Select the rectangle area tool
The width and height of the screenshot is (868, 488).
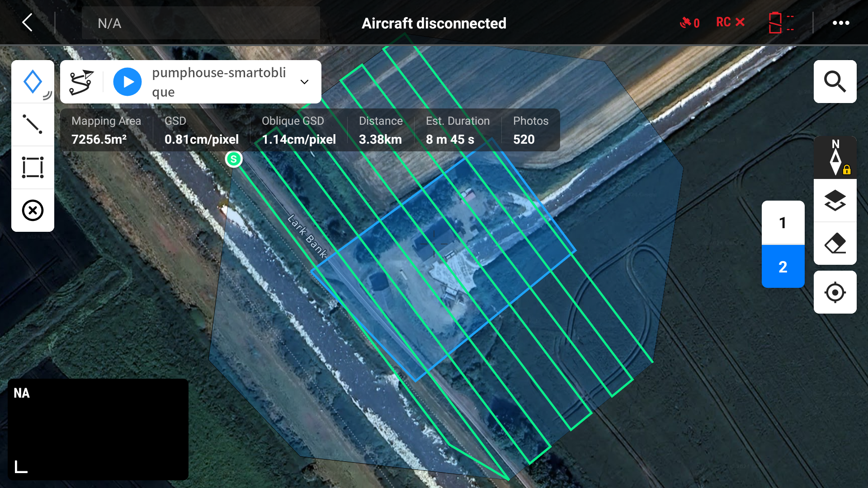tap(33, 167)
